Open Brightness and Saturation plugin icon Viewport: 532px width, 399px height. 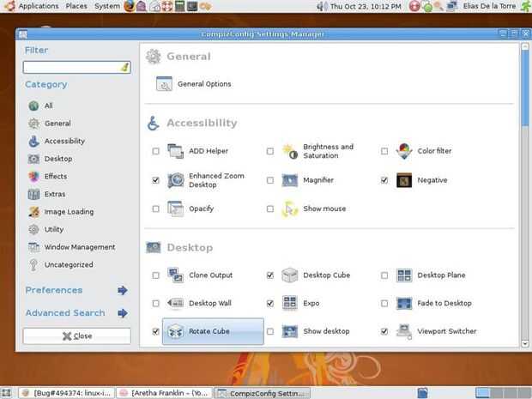pos(290,151)
